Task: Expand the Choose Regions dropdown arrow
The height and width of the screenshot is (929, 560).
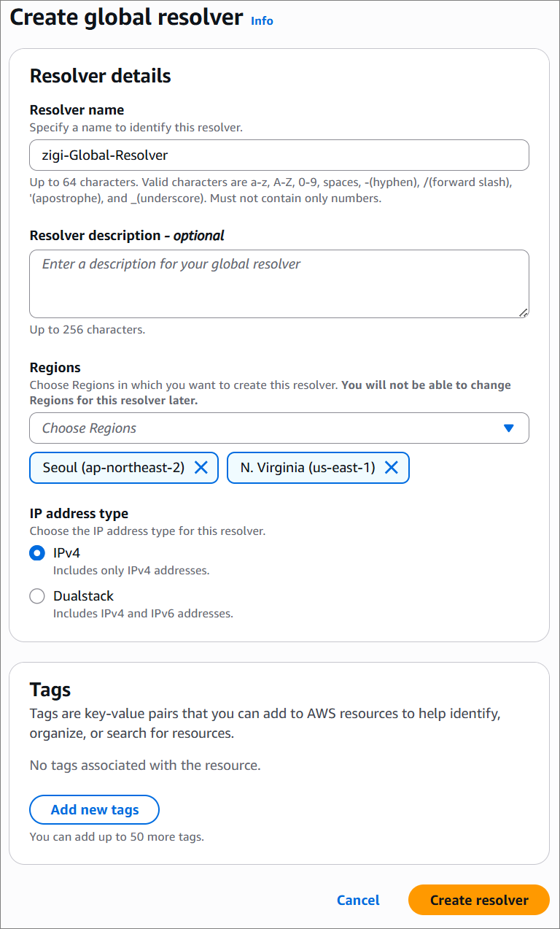Action: click(x=509, y=428)
